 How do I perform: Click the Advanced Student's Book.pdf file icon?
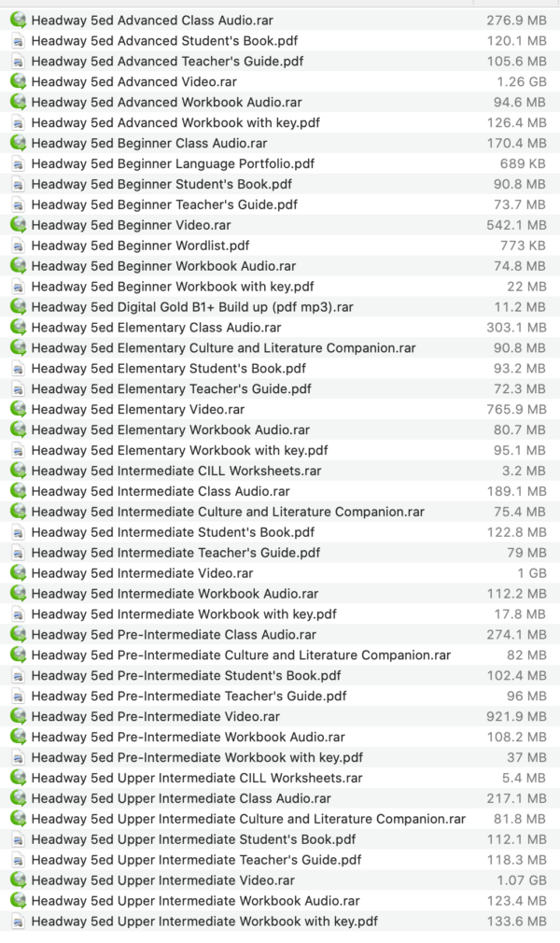click(18, 41)
